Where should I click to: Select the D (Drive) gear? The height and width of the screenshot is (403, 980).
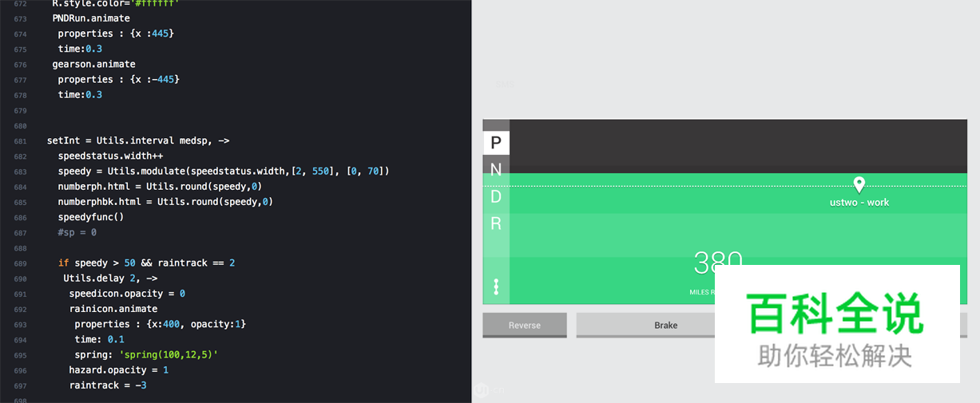[x=496, y=196]
